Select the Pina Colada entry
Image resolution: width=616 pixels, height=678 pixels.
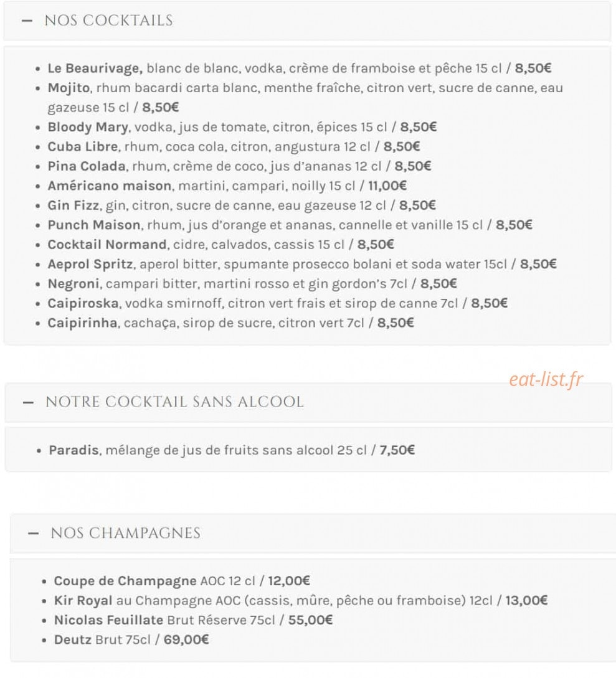point(239,166)
